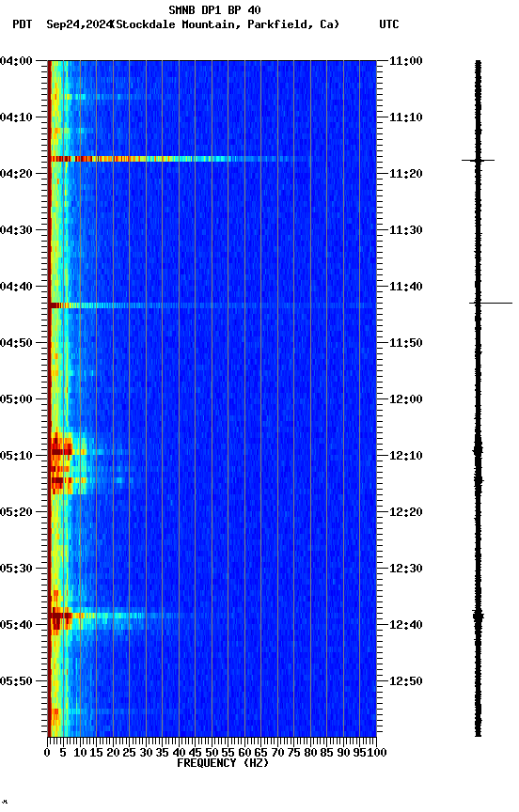The width and height of the screenshot is (519, 812).
Task: Click the seismogram swelling near 12:38 UTC
Action: coord(478,617)
